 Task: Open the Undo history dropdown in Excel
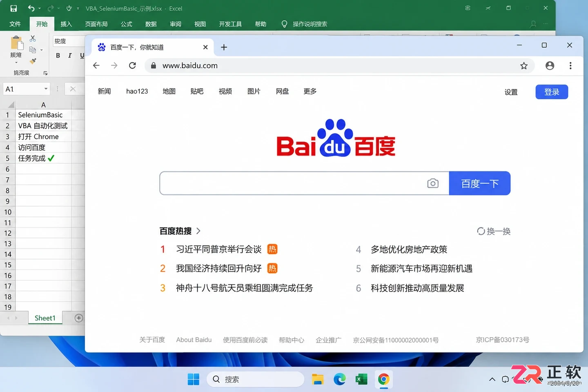coord(40,8)
